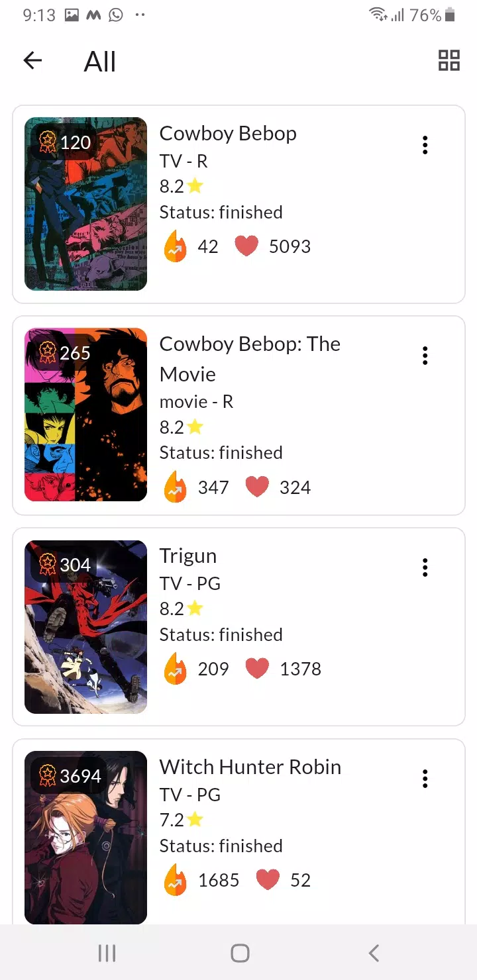Tap the Android home navigation button
The image size is (477, 980).
click(240, 953)
